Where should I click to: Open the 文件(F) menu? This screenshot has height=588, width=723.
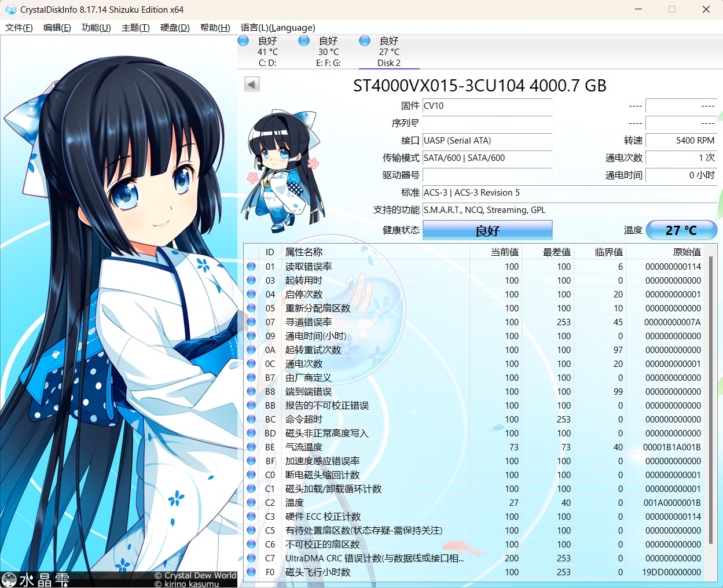19,27
